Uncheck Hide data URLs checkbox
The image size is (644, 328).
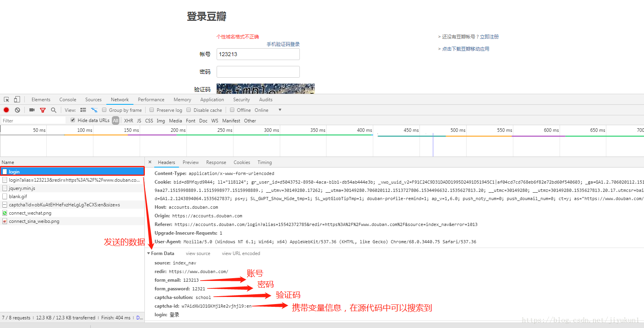point(73,120)
